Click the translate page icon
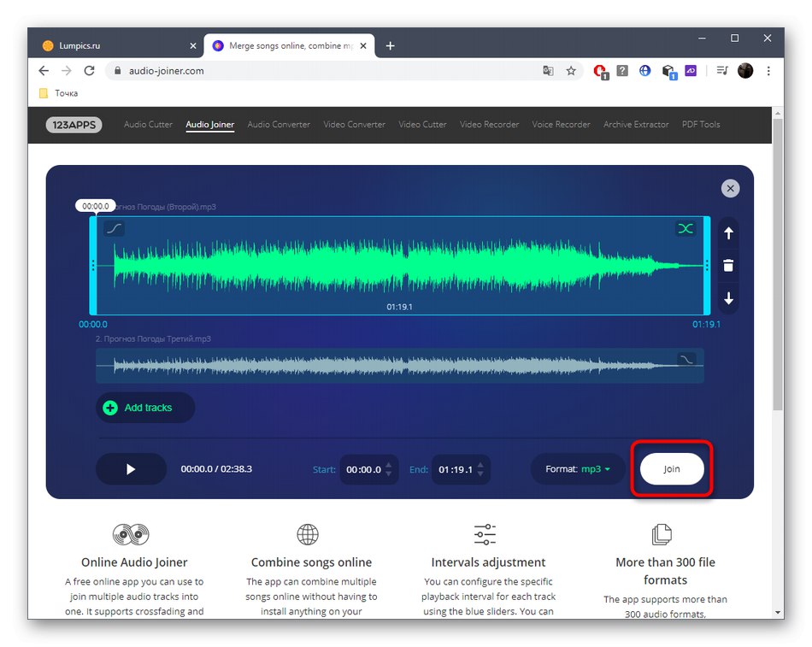The image size is (812, 647). point(548,71)
